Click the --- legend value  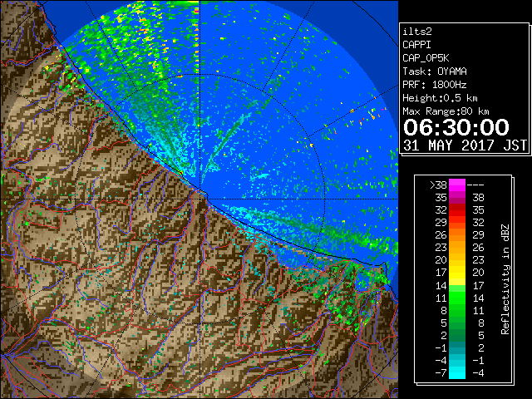click(475, 185)
